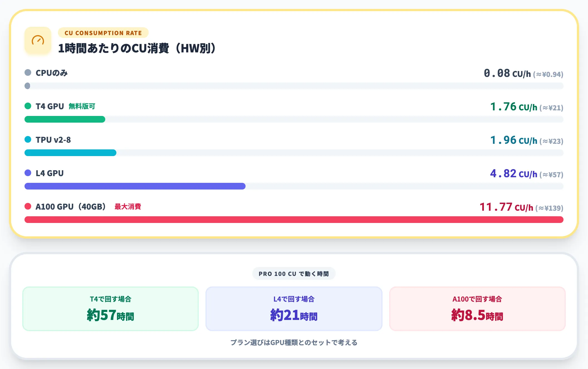Image resolution: width=588 pixels, height=369 pixels.
Task: Click the CU CONSUMPTION RATE badge
Action: (x=103, y=33)
